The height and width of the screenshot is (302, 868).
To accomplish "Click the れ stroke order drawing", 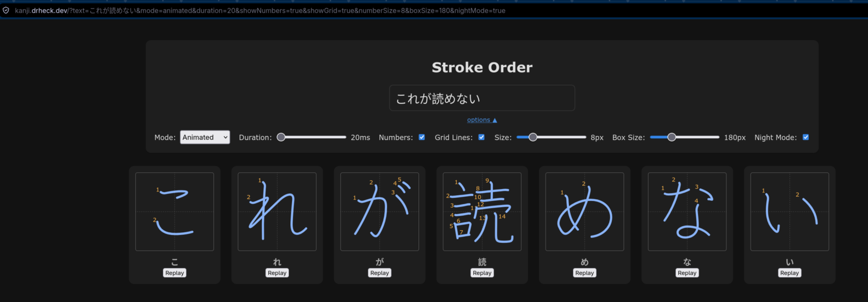I will pos(277,212).
